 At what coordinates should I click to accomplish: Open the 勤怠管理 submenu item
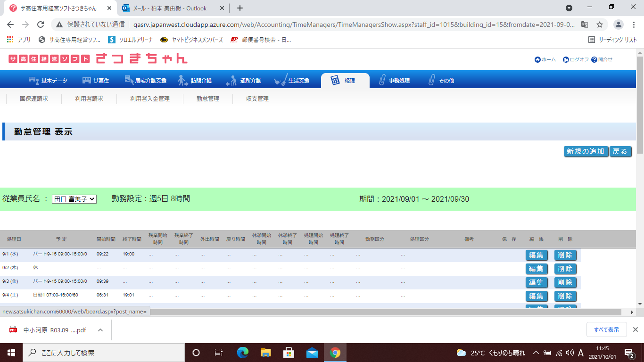tap(208, 99)
